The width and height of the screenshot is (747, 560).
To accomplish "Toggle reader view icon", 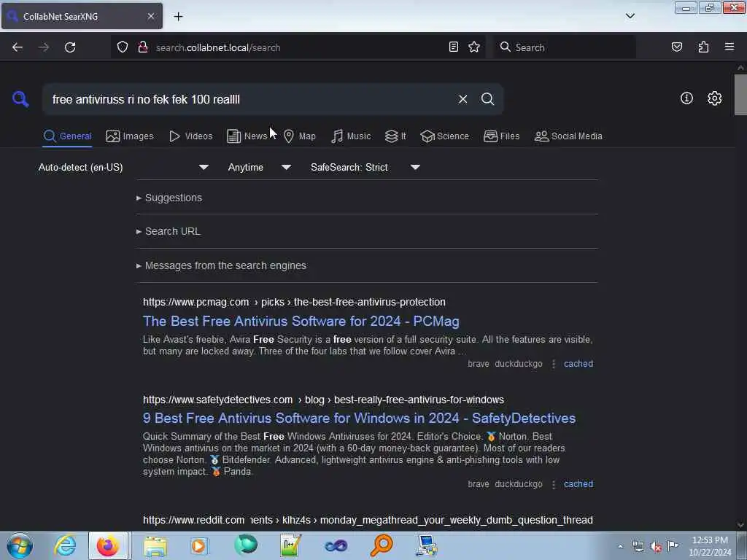I will tap(454, 47).
